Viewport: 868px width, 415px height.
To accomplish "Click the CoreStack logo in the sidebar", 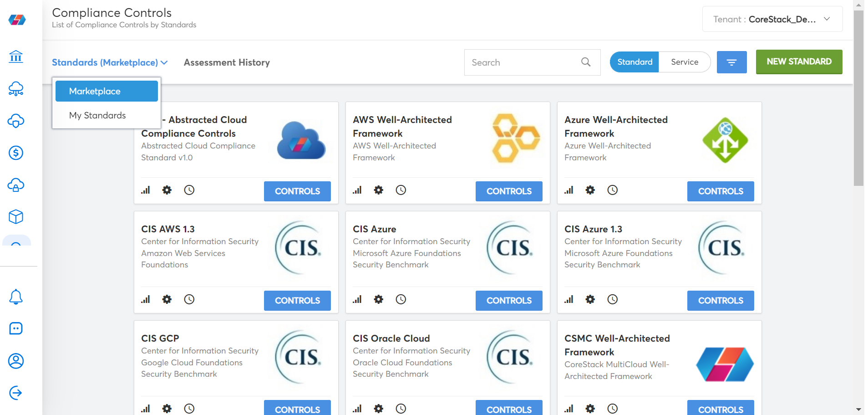I will click(x=17, y=20).
